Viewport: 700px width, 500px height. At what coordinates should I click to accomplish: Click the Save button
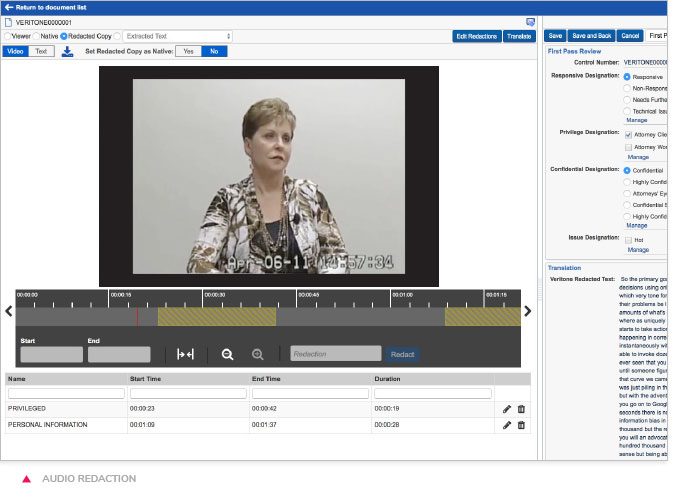pos(555,36)
